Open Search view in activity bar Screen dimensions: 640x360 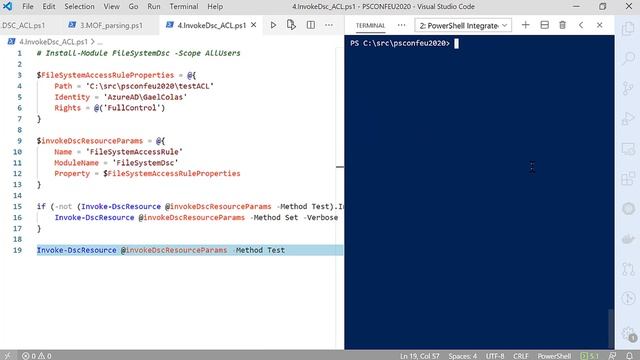point(628,58)
